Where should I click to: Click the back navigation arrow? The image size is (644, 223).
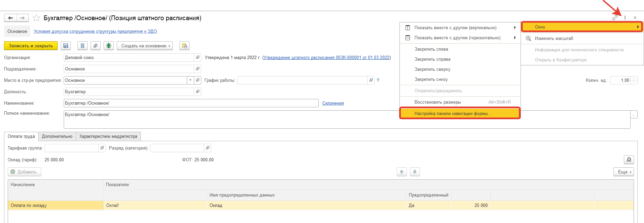click(10, 18)
